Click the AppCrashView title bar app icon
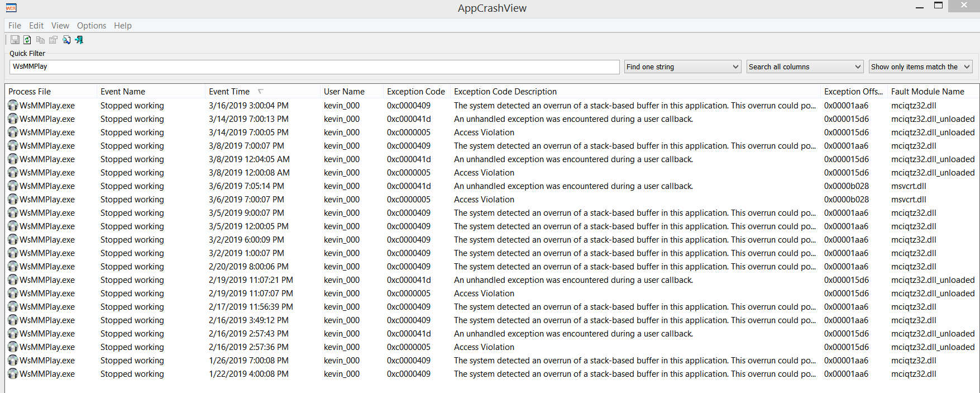 (x=11, y=8)
